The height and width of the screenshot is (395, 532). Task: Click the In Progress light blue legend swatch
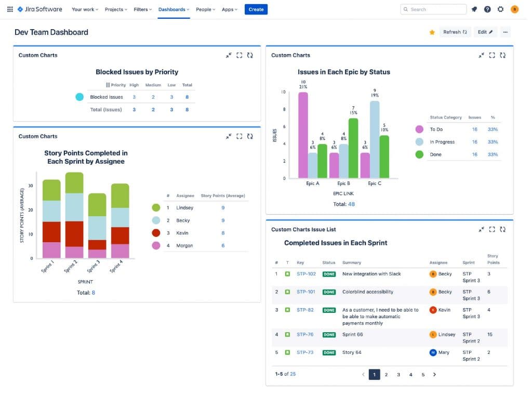[419, 142]
